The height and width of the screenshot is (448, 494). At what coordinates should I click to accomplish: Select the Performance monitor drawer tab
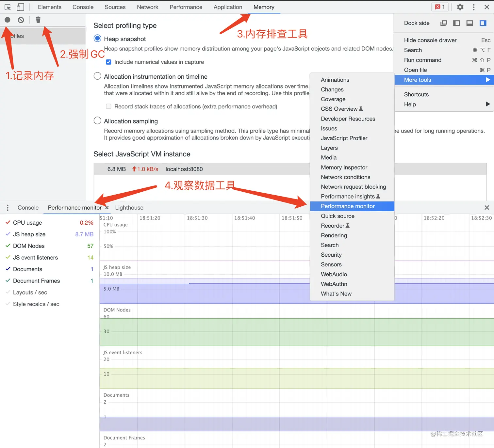[x=74, y=208]
